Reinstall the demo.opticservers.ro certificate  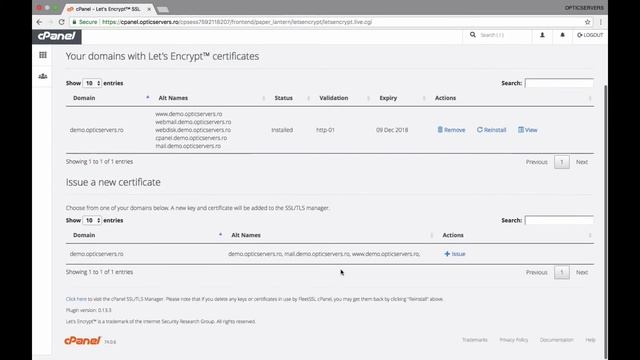491,130
